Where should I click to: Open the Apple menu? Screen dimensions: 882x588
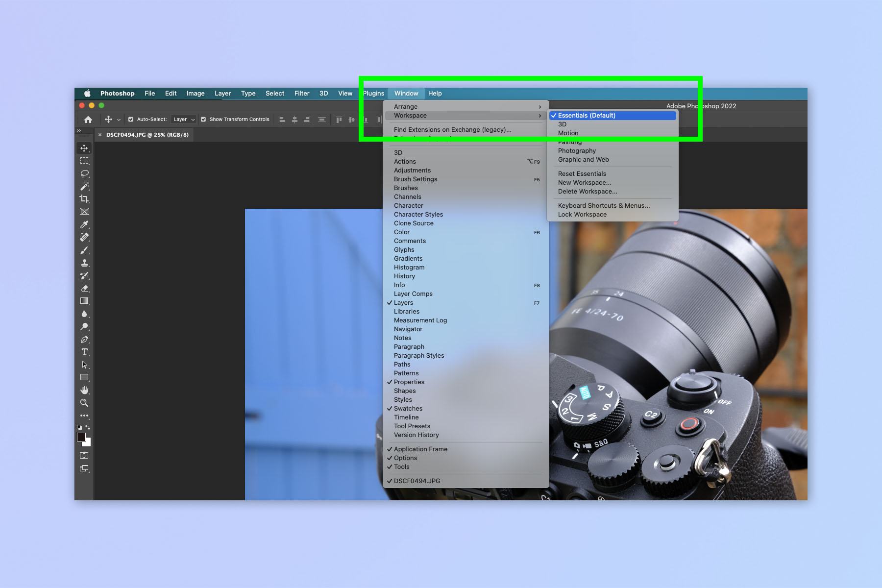pos(87,94)
